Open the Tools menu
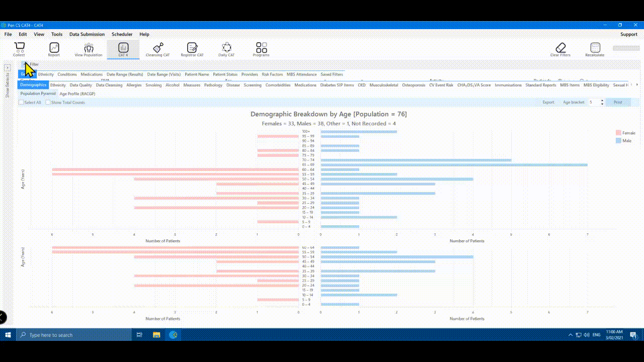 [57, 34]
